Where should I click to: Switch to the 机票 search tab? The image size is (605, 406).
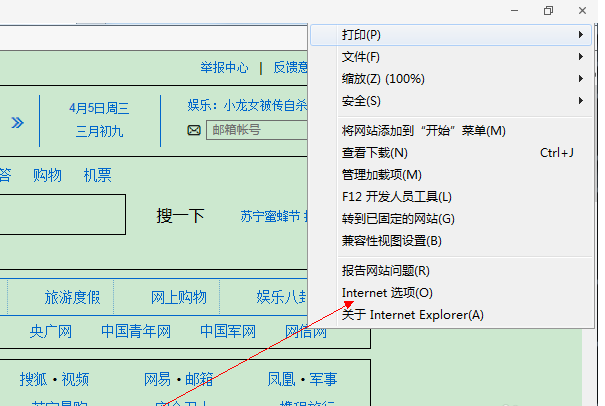[98, 175]
